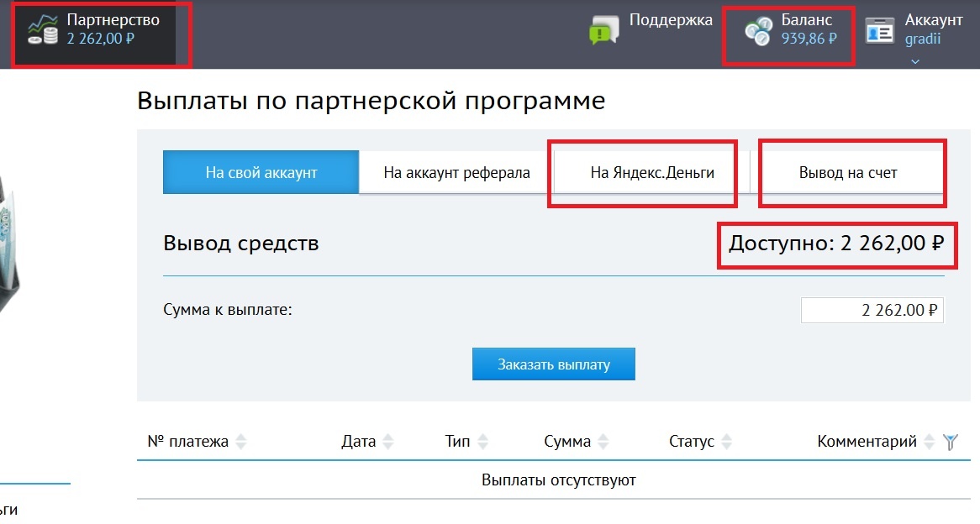Click Выплаты по партнерской программе heading
Screen dimensions: 980x524
click(x=371, y=101)
